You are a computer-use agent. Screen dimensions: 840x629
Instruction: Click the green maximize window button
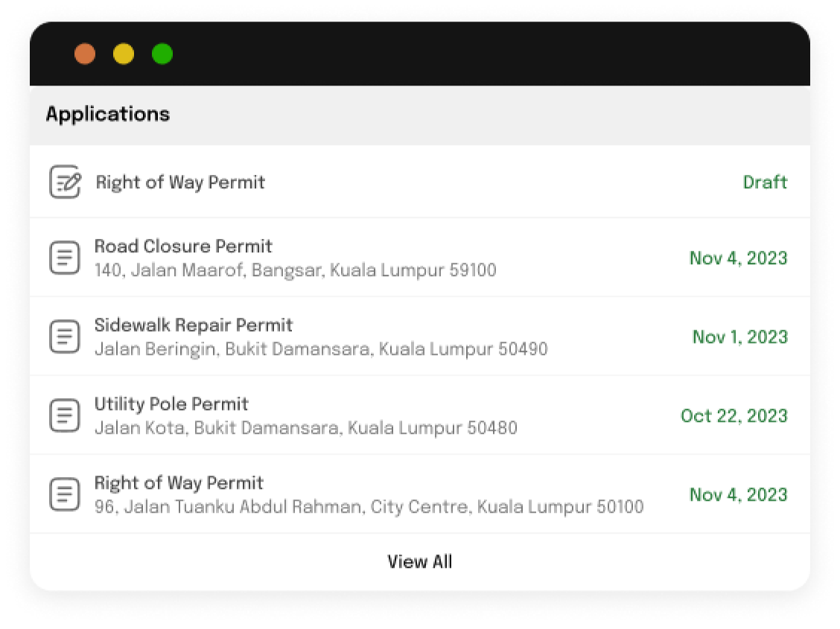[162, 54]
